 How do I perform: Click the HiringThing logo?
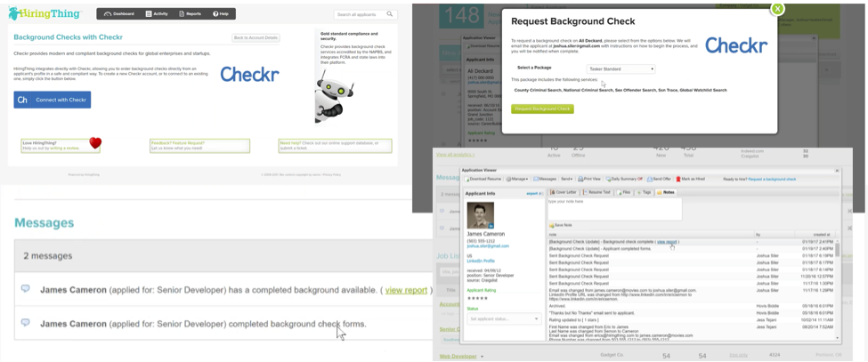[45, 13]
